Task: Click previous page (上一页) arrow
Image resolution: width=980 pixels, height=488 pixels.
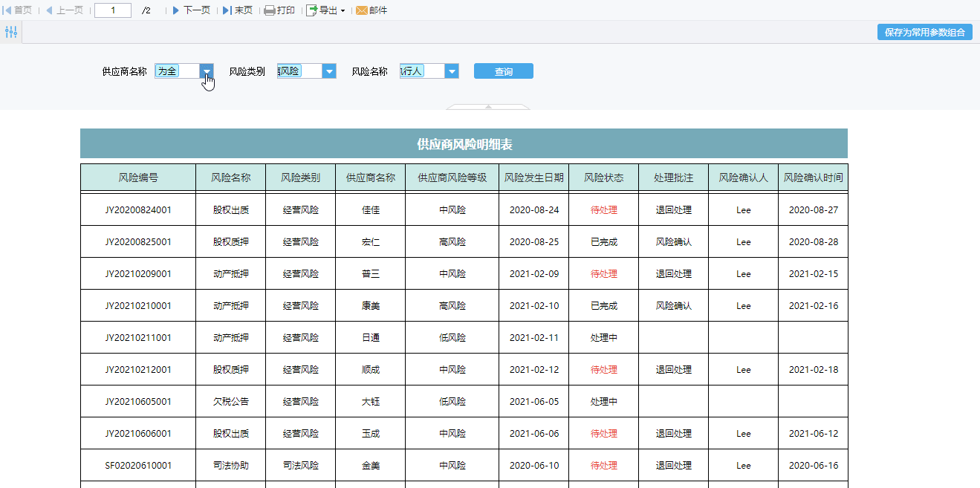Action: pyautogui.click(x=50, y=10)
